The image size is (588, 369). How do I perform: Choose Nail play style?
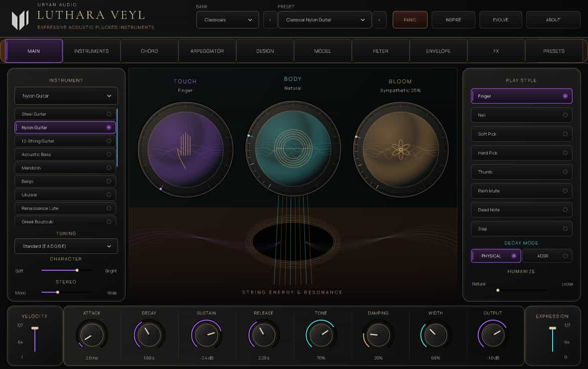click(522, 115)
